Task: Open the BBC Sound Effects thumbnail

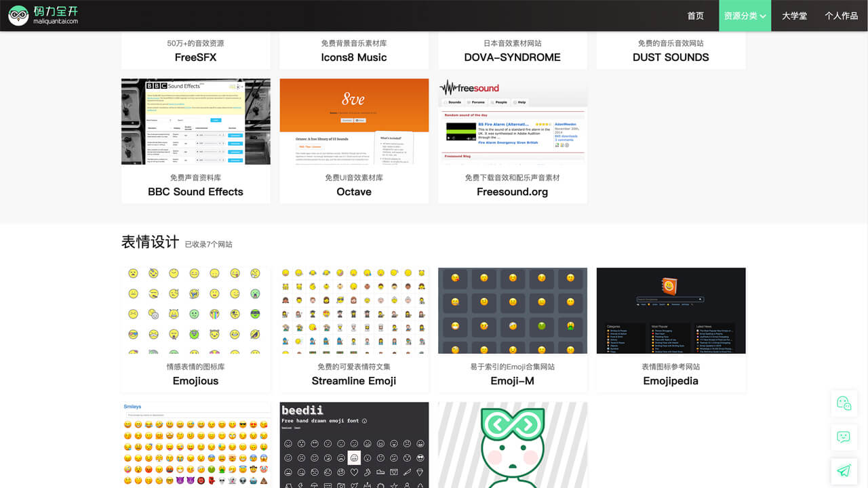Action: [x=195, y=121]
